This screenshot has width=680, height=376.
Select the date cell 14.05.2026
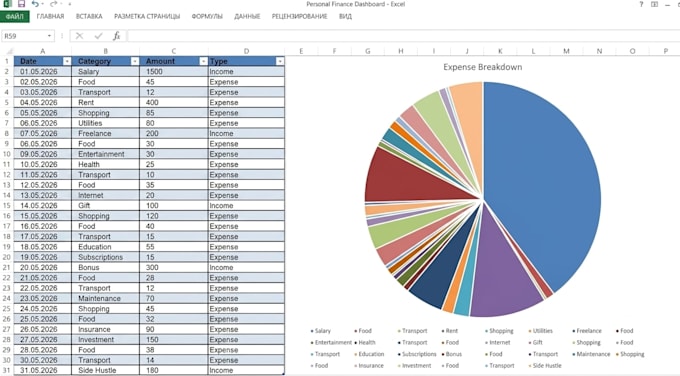pyautogui.click(x=42, y=206)
